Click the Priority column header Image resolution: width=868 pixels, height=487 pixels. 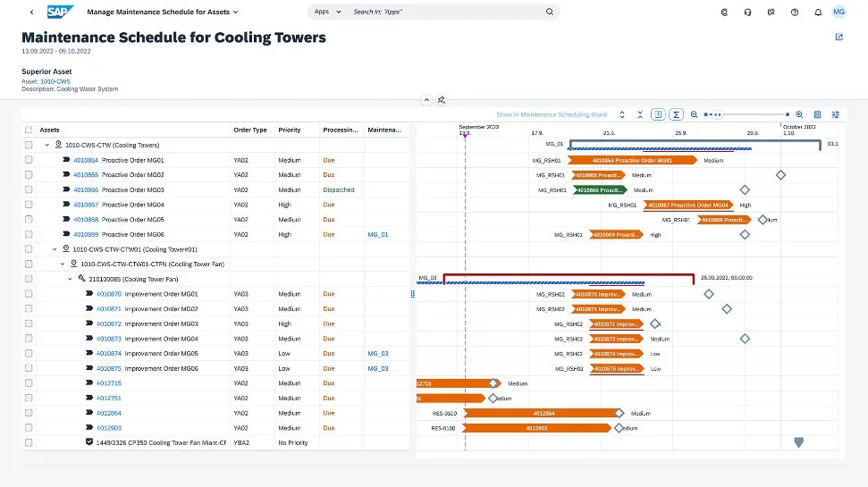pos(290,130)
